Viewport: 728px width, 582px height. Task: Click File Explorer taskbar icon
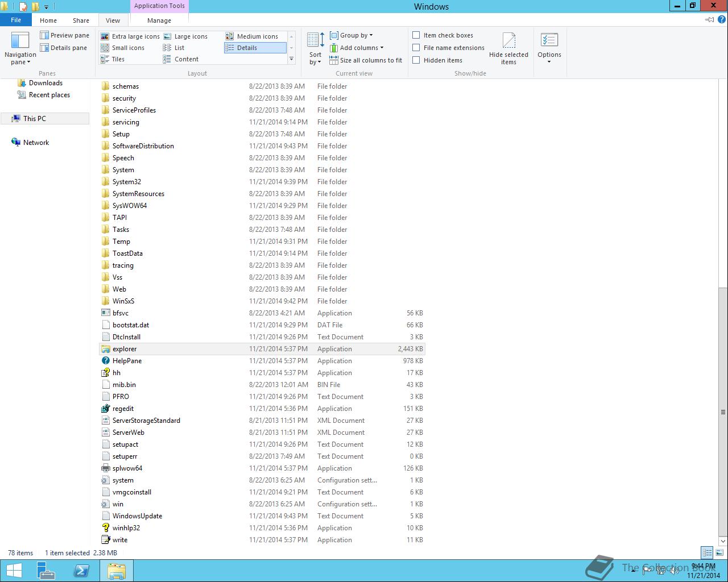coord(117,571)
